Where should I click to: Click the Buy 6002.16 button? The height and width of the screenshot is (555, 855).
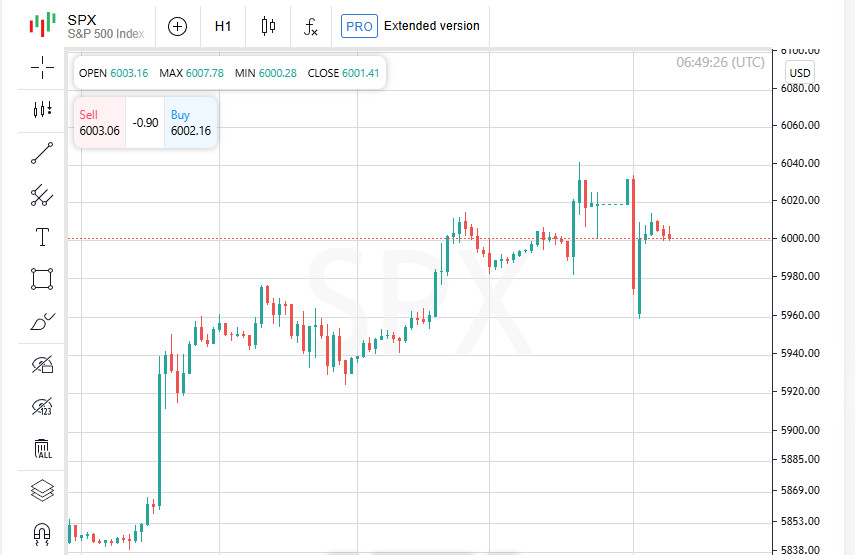(x=190, y=123)
